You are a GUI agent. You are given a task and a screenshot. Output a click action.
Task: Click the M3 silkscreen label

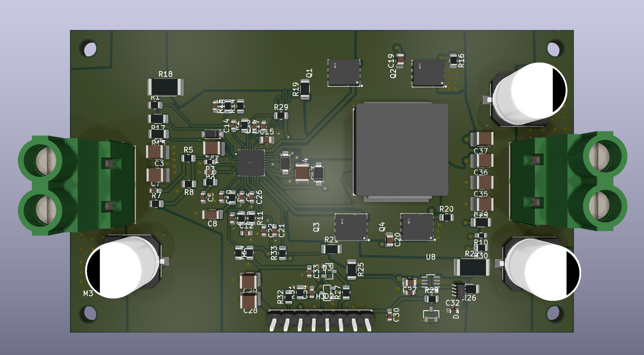pos(88,293)
